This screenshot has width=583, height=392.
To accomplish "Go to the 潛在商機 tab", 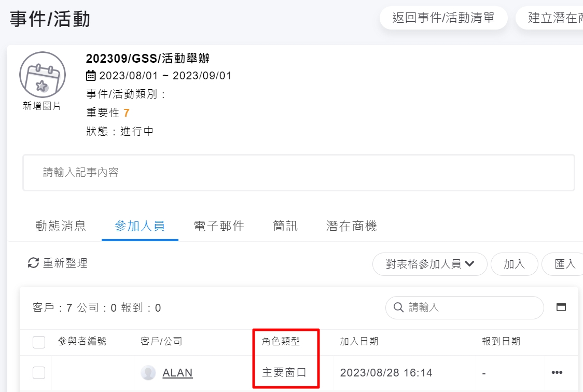I will 351,226.
